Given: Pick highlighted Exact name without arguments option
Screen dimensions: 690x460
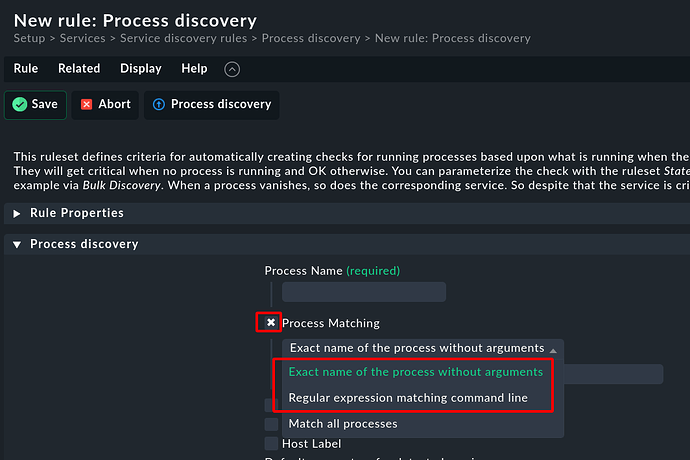Looking at the screenshot, I should pos(415,372).
